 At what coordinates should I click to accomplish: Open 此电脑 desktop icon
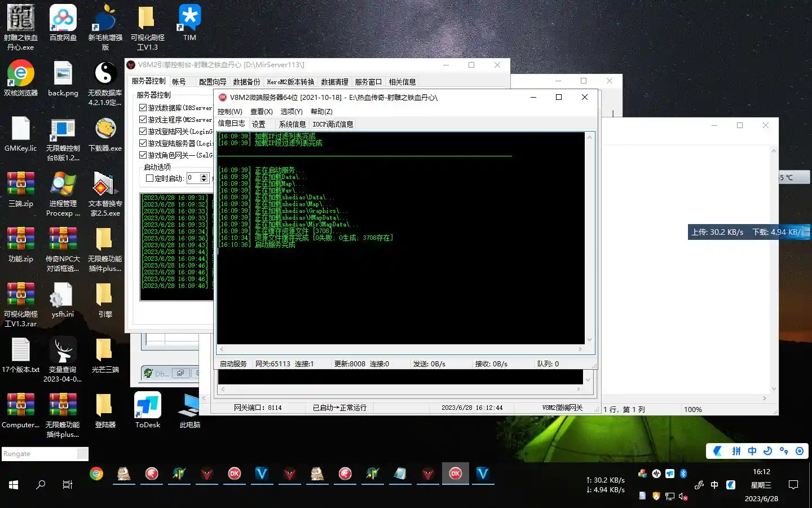coord(189,410)
